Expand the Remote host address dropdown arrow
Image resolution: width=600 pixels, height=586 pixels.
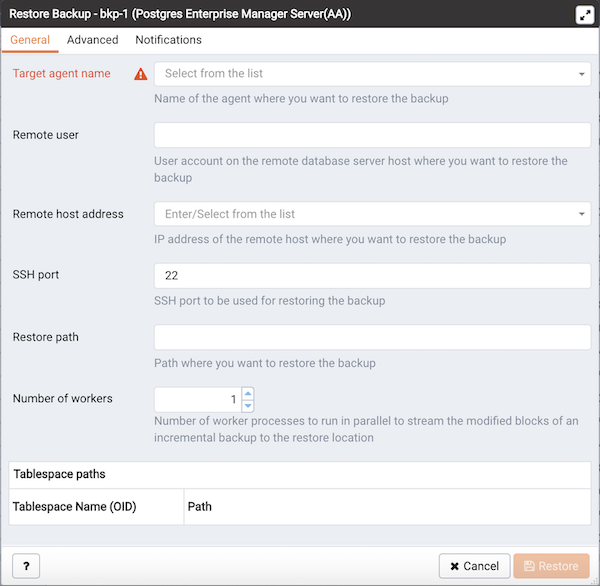point(582,214)
